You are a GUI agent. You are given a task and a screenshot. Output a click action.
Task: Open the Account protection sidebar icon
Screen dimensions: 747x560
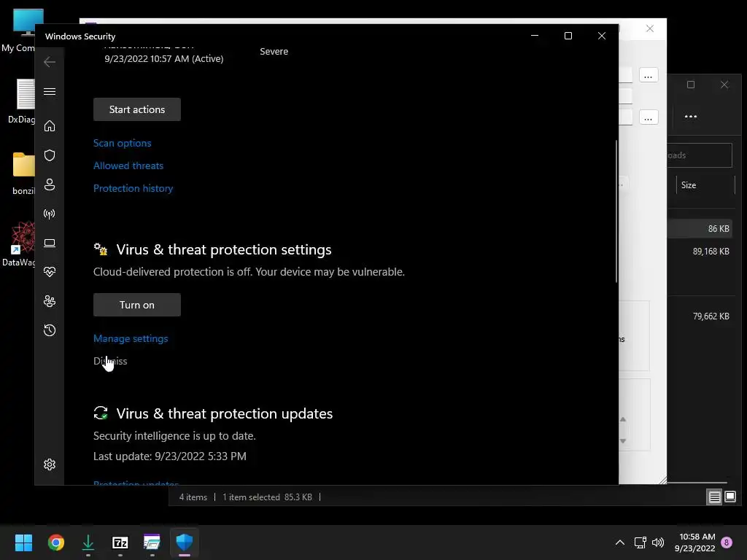50,184
